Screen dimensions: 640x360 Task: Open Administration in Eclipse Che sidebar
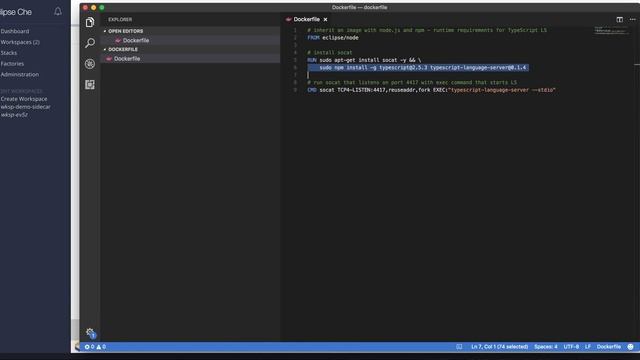[x=20, y=74]
